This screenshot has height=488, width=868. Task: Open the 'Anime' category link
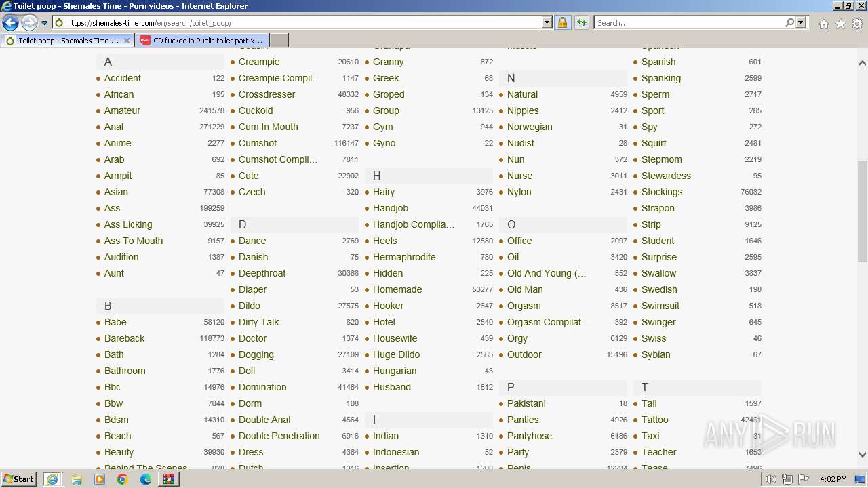point(118,143)
